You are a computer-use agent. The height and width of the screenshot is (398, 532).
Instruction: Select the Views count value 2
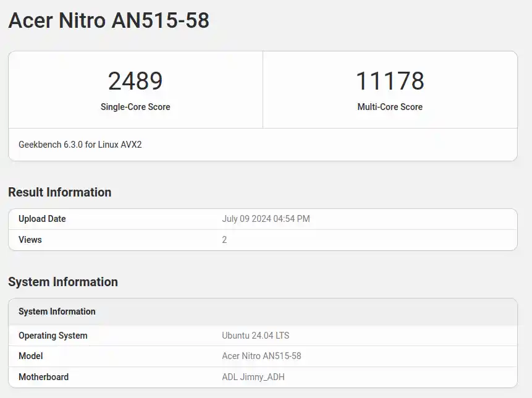click(x=224, y=240)
